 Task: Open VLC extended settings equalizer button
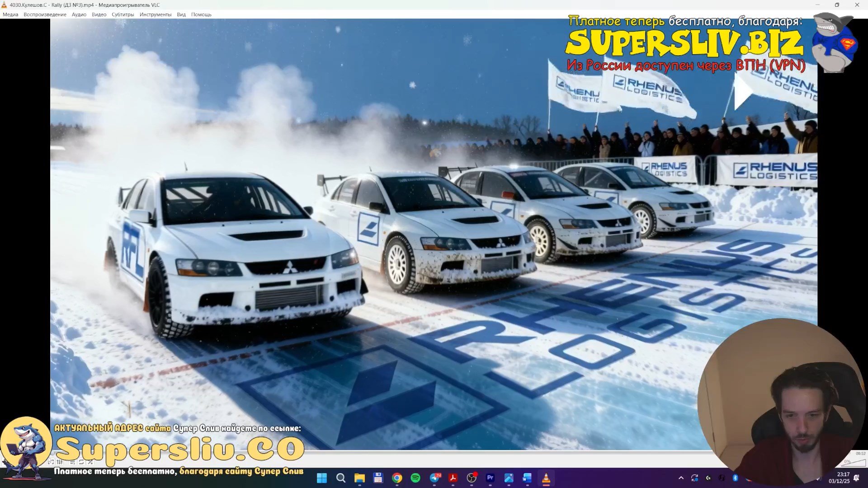[60, 462]
